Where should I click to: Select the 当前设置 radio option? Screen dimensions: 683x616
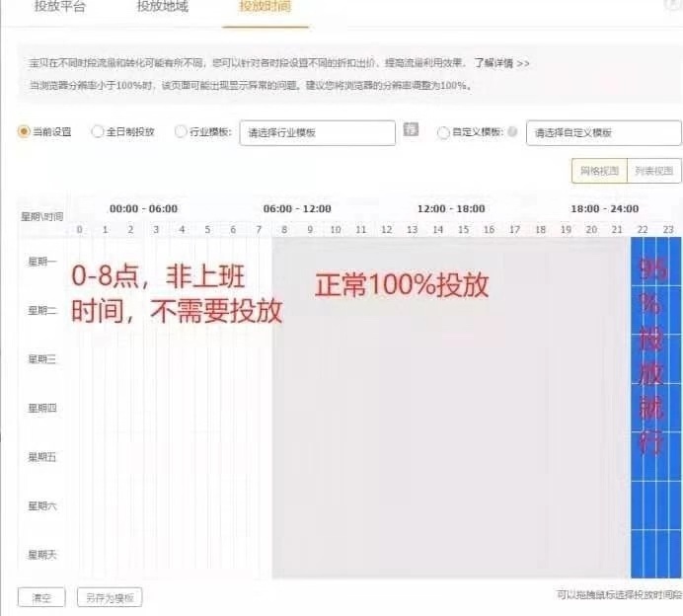(x=23, y=131)
